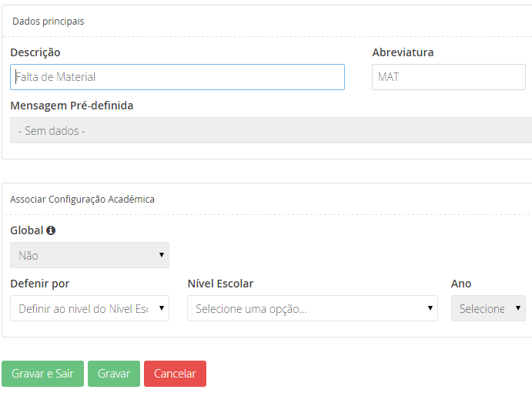Open the Global dropdown showing Não
This screenshot has height=393, width=532.
click(89, 255)
